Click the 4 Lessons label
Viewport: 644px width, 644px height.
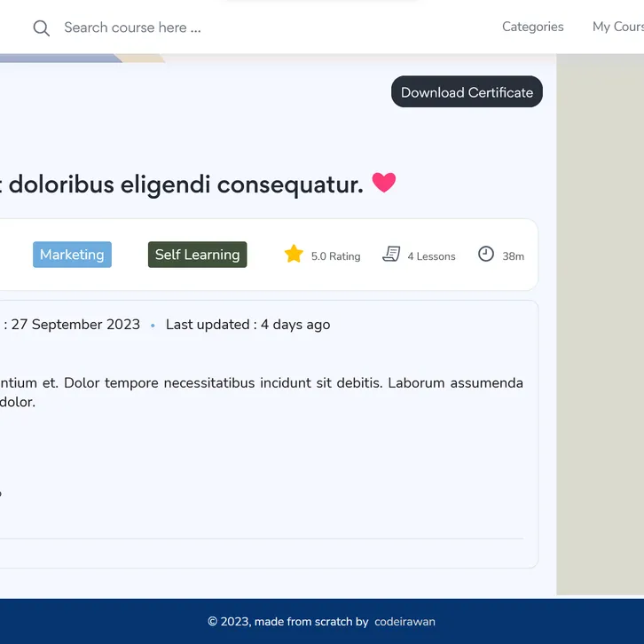pos(431,256)
